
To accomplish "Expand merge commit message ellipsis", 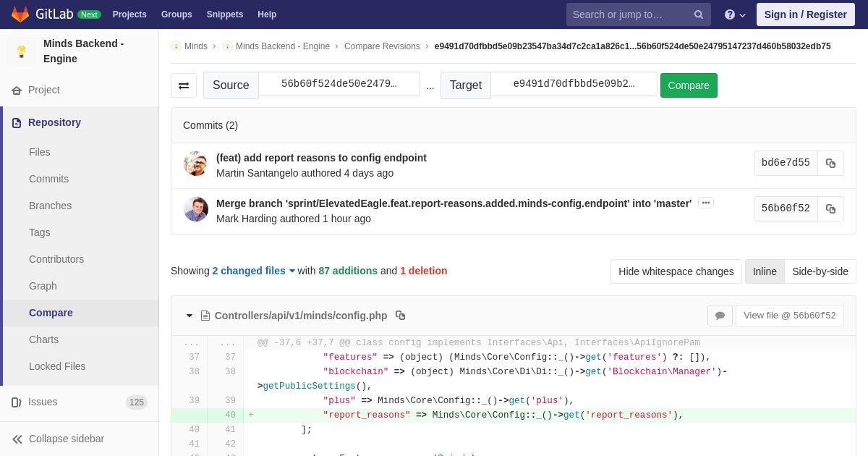I will (706, 203).
